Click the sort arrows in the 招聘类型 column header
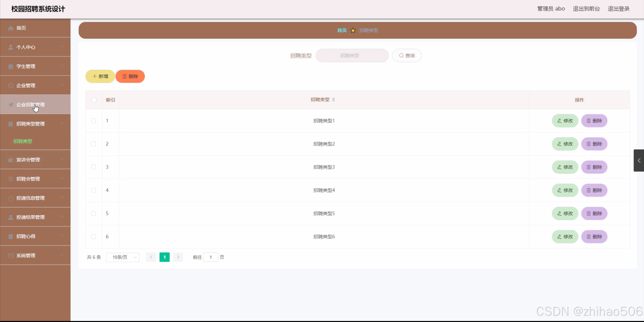The image size is (644, 322). click(x=333, y=100)
